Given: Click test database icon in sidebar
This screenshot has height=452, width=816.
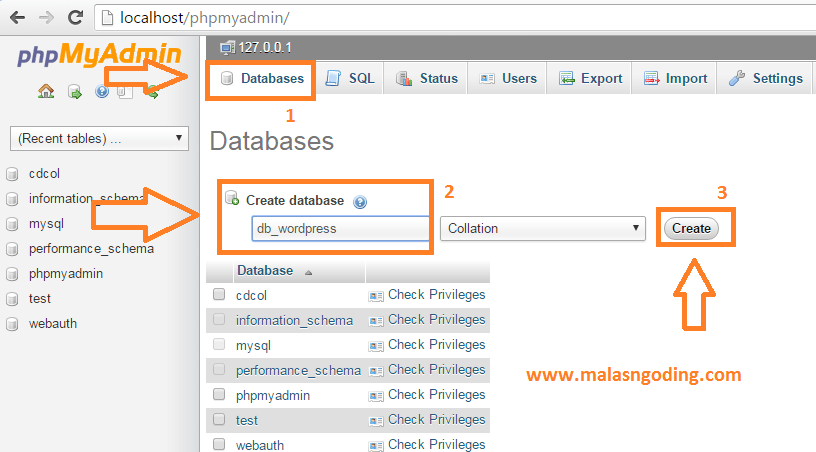Looking at the screenshot, I should (12, 299).
